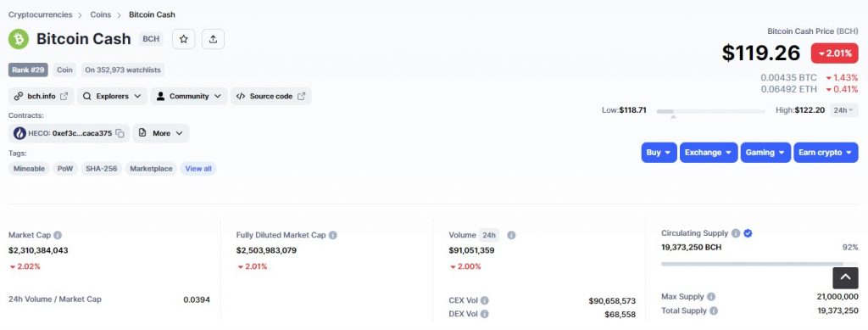Open the Buy dropdown button

[659, 152]
